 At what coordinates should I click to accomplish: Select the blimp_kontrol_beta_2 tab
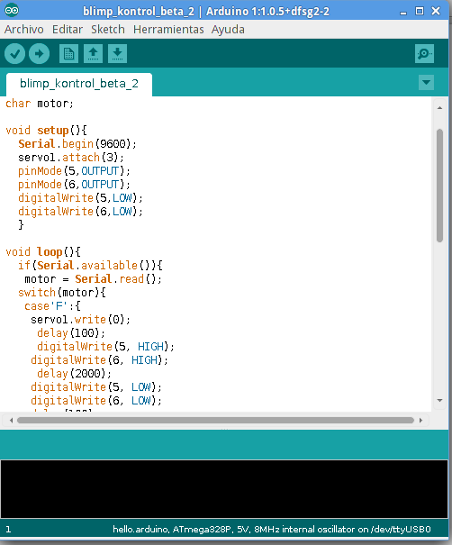click(79, 84)
